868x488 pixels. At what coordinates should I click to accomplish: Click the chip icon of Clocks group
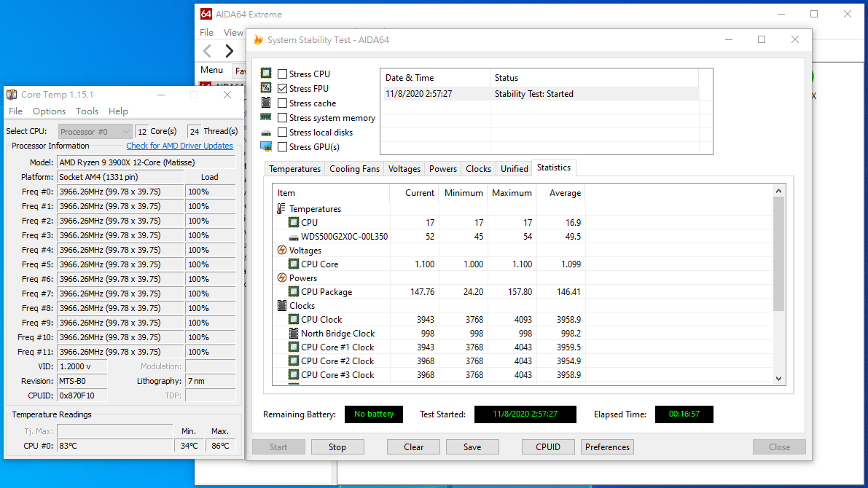pos(282,305)
